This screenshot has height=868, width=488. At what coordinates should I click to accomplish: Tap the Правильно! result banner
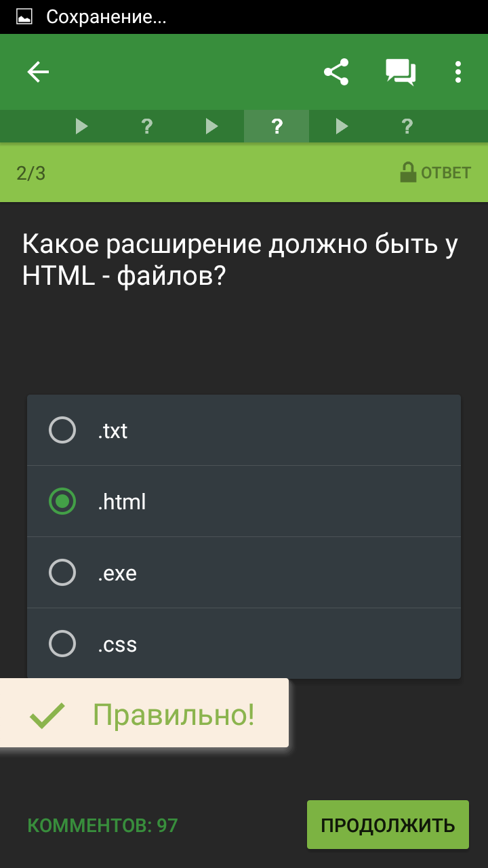[144, 714]
